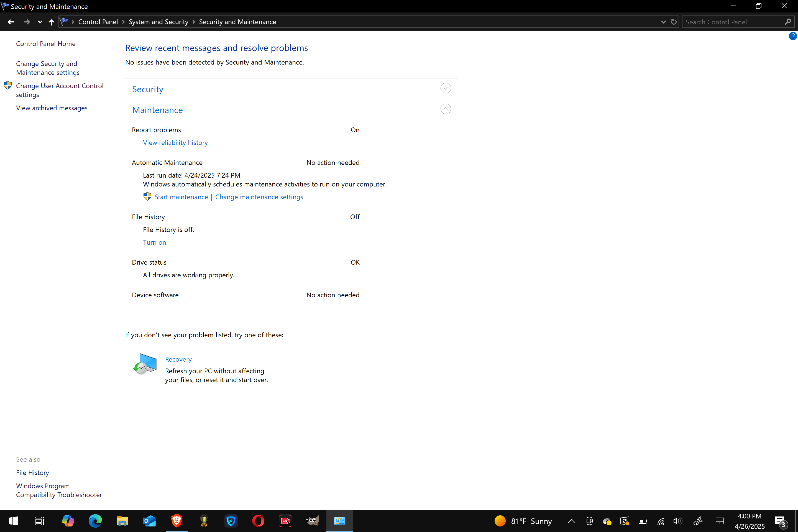Click the Maintenance section heading
Screen dimensions: 798x532
point(157,110)
